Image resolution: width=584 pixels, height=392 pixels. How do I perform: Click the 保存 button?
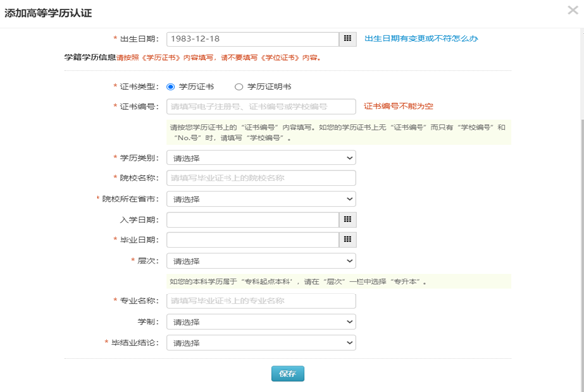pyautogui.click(x=288, y=373)
